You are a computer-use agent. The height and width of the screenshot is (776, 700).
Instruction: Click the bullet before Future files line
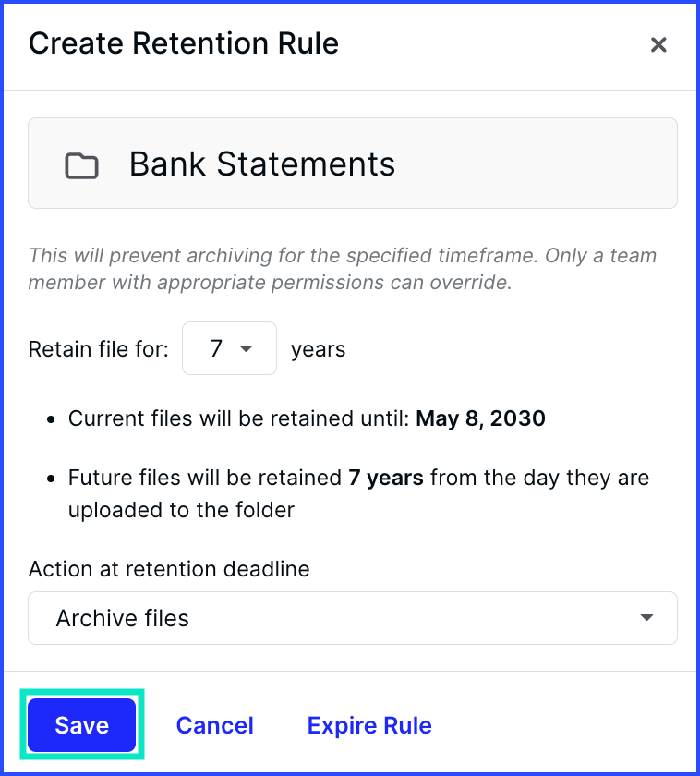[x=51, y=479]
